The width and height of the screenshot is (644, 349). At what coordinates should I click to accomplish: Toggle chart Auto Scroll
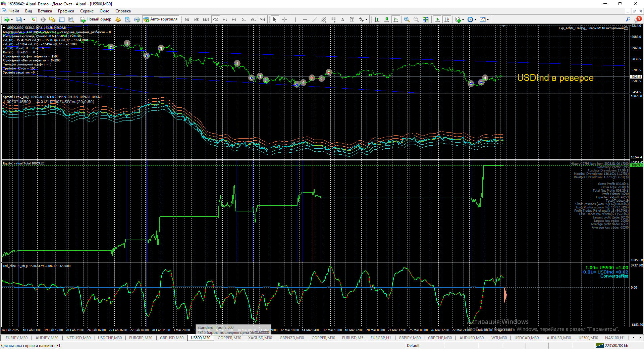coord(437,19)
